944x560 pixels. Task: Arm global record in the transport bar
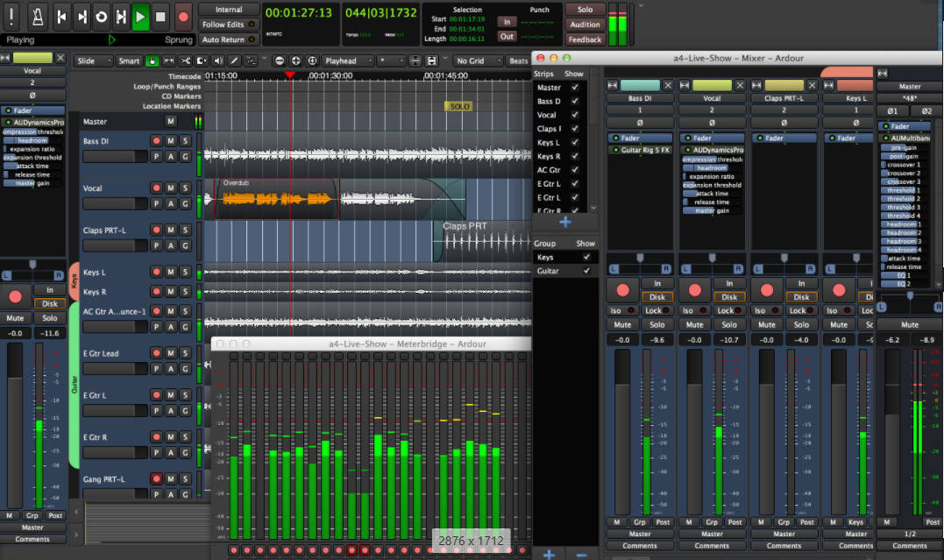[x=183, y=17]
